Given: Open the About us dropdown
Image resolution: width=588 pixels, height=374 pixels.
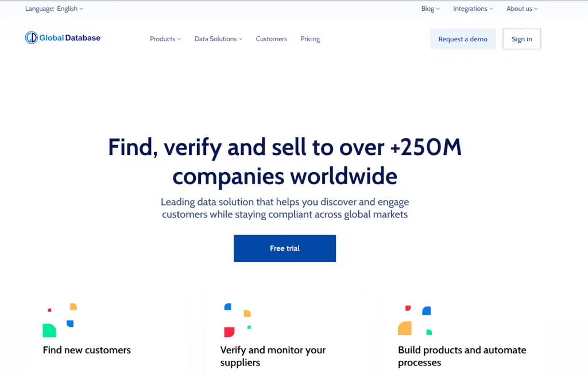Looking at the screenshot, I should coord(522,9).
